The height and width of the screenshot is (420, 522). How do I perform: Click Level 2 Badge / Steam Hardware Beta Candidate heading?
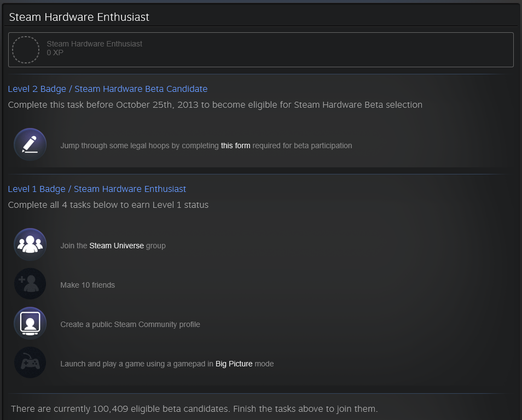point(108,89)
